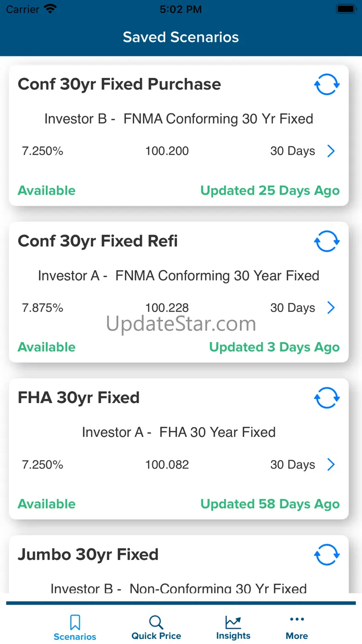Open the Jumbo 30yr Fixed scenario card

(179, 564)
